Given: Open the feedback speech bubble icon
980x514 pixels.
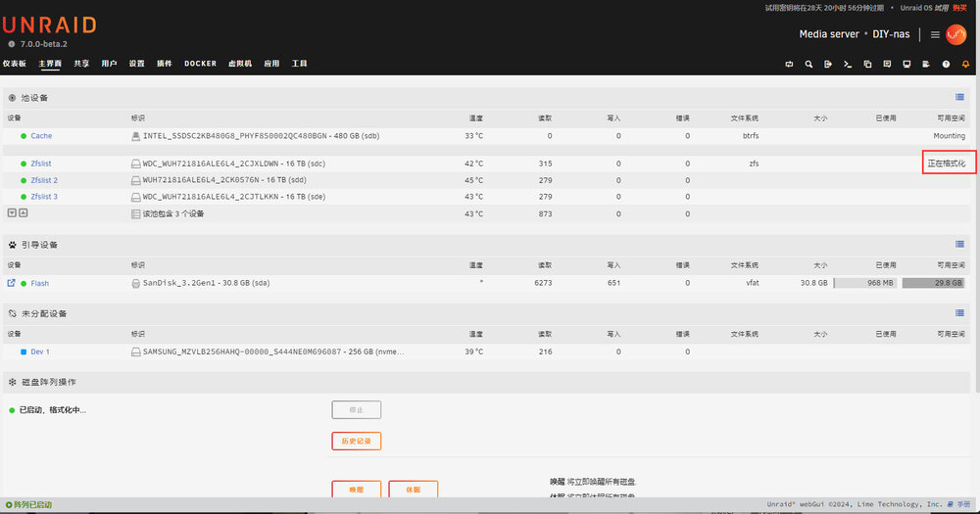Looking at the screenshot, I should point(887,64).
